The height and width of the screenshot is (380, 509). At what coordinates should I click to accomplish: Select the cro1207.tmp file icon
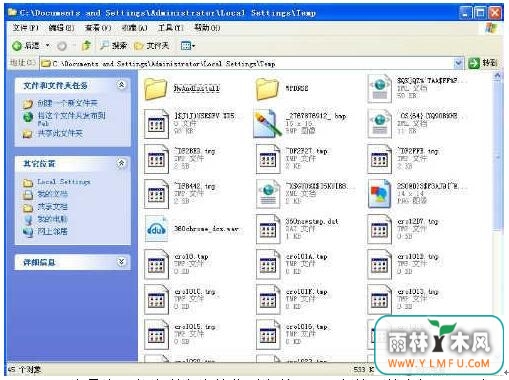click(379, 229)
